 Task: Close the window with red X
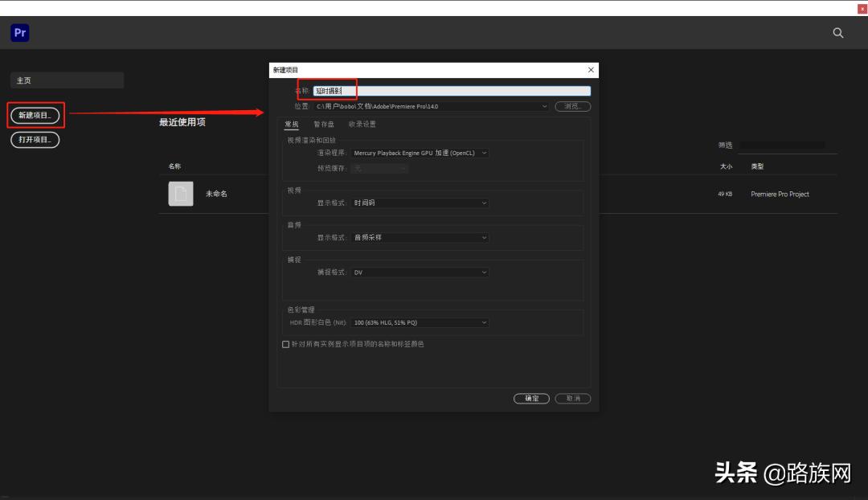[x=862, y=9]
